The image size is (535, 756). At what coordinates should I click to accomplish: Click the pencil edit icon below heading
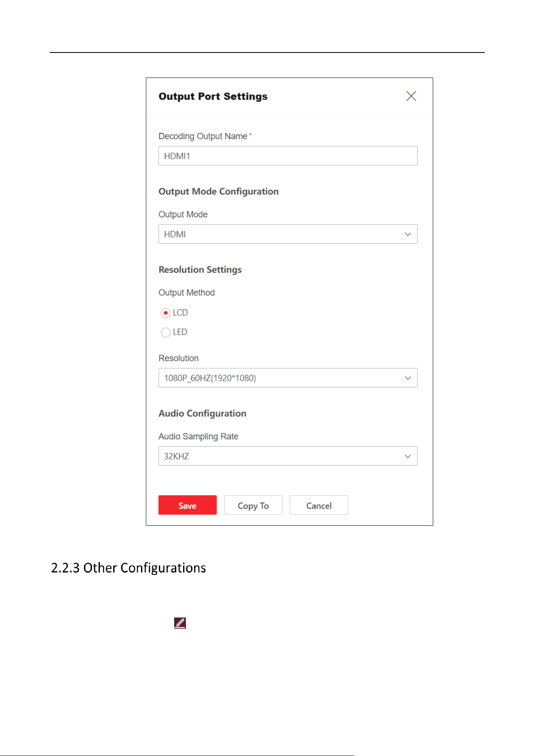click(180, 623)
